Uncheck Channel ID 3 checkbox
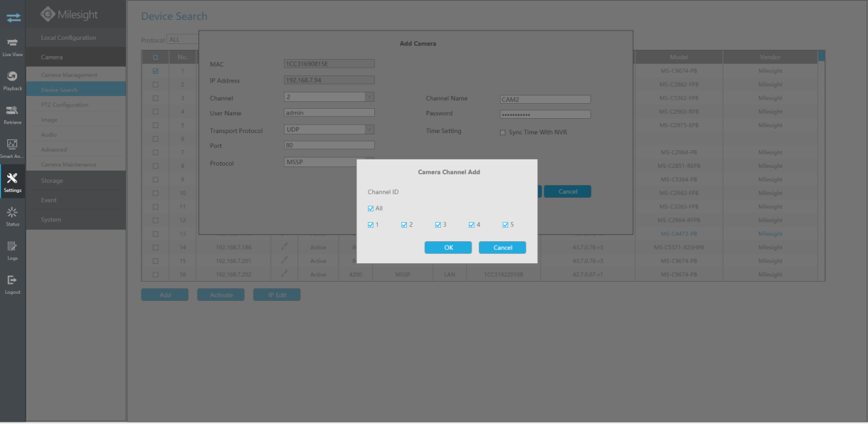 point(438,225)
